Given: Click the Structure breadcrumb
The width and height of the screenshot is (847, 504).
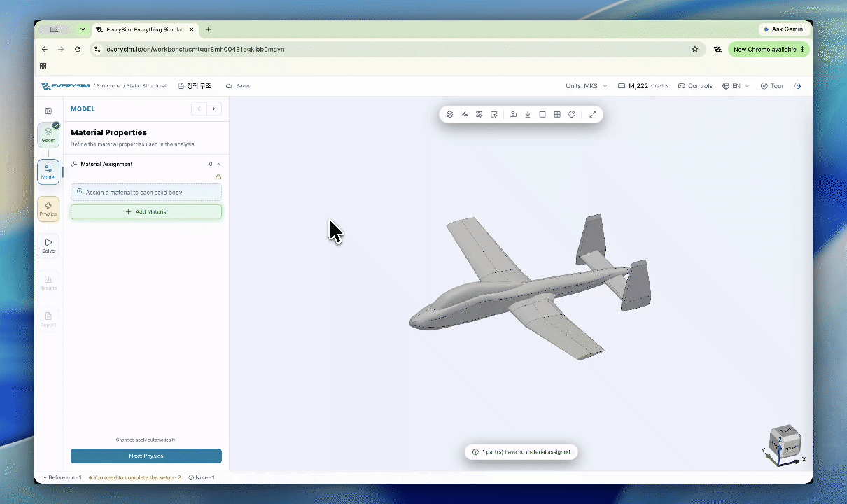Looking at the screenshot, I should (108, 86).
